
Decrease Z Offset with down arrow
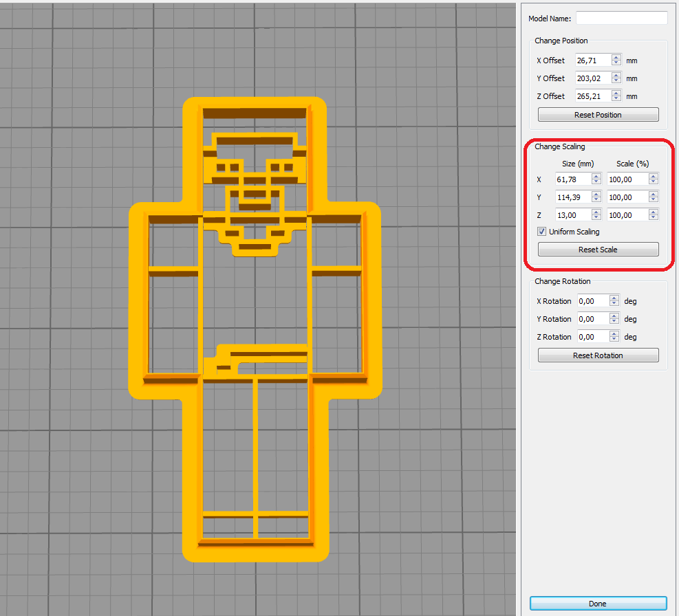616,99
